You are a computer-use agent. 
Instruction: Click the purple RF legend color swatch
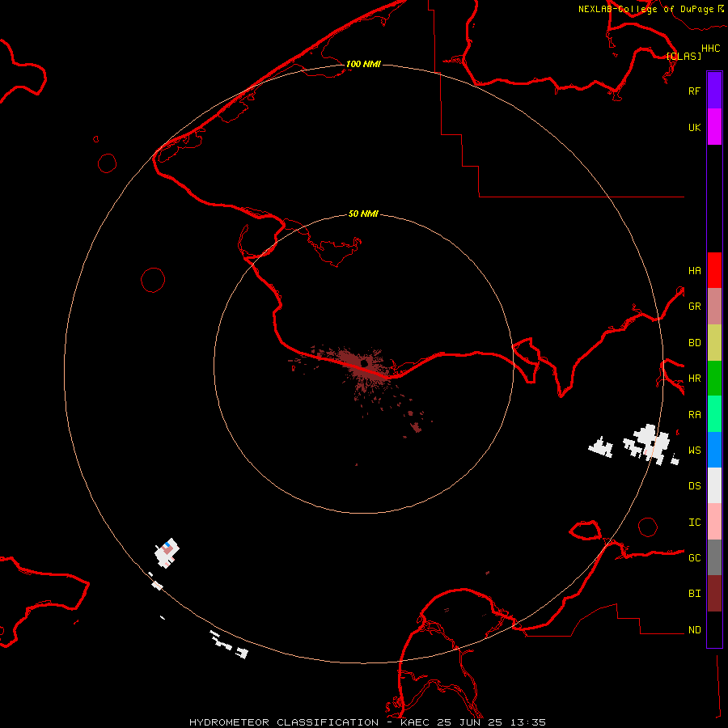pyautogui.click(x=714, y=91)
